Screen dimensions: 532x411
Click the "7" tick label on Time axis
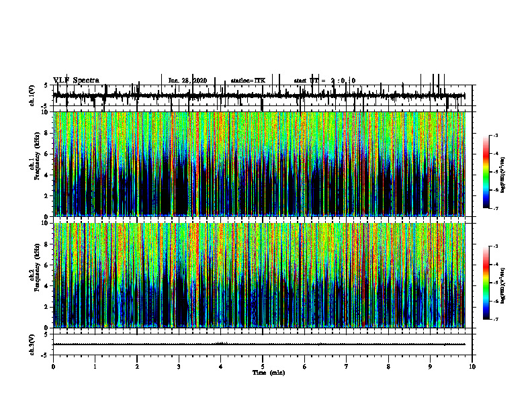(x=347, y=367)
